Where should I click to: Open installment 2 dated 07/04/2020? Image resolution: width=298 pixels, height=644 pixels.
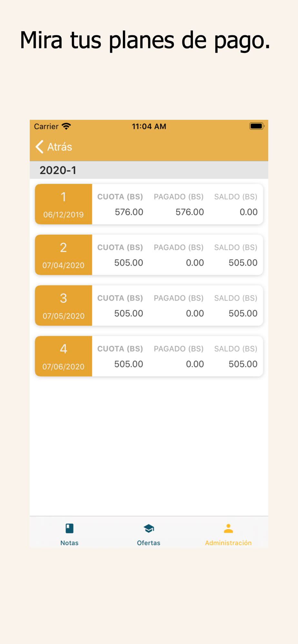tap(149, 255)
